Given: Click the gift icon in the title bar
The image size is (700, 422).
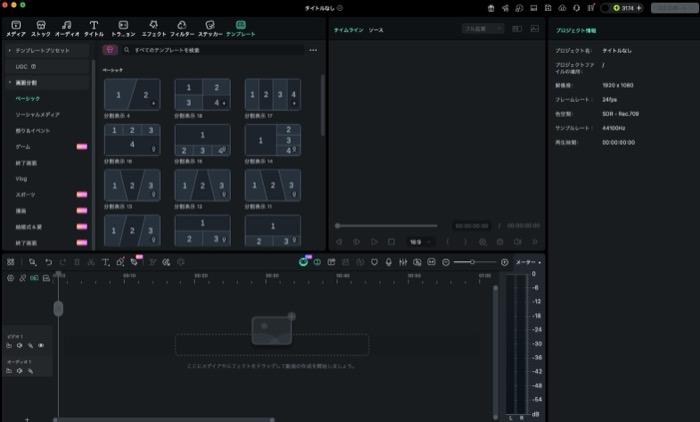Looking at the screenshot, I should (491, 8).
